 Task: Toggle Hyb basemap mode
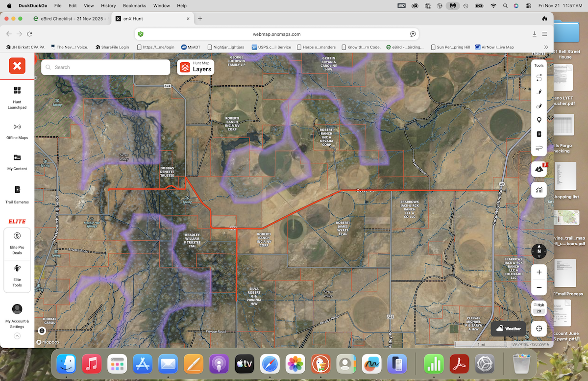click(x=539, y=305)
